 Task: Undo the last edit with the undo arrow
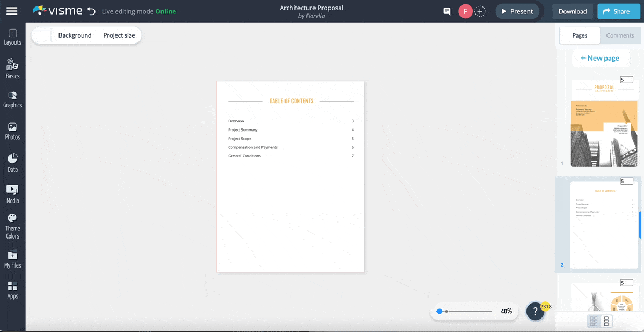click(92, 10)
